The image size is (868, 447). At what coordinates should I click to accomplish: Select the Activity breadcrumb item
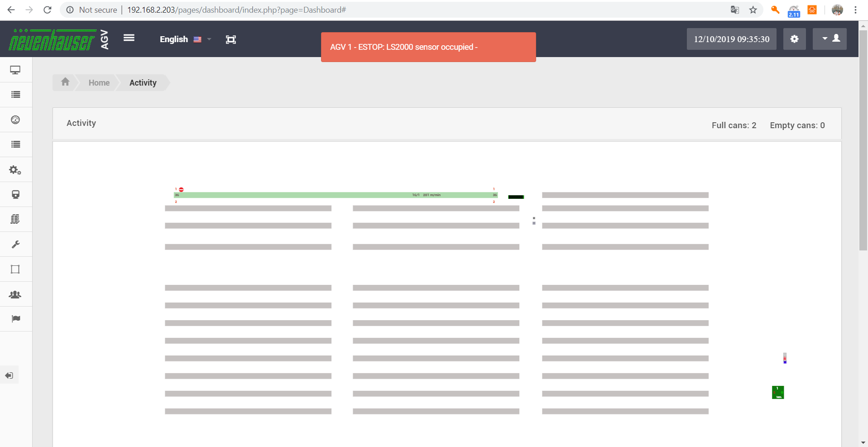(x=143, y=83)
